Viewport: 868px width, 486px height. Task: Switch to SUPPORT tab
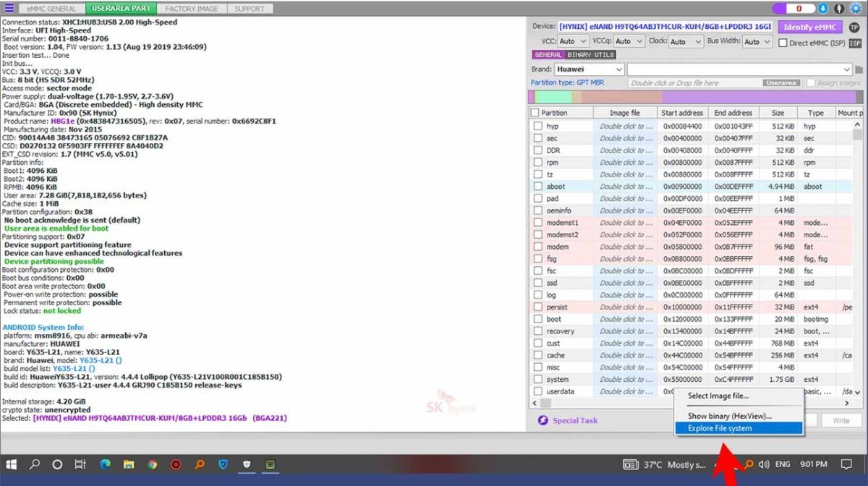pyautogui.click(x=250, y=9)
